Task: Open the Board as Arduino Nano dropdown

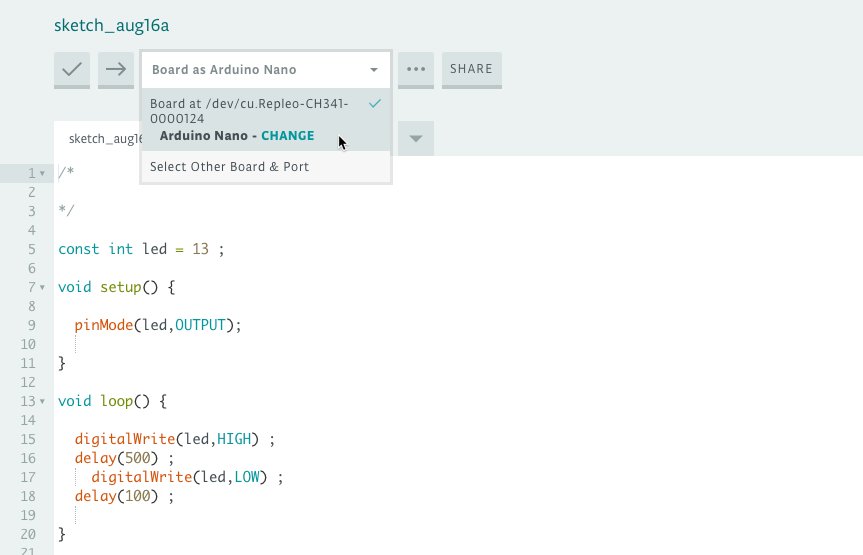Action: tap(266, 70)
